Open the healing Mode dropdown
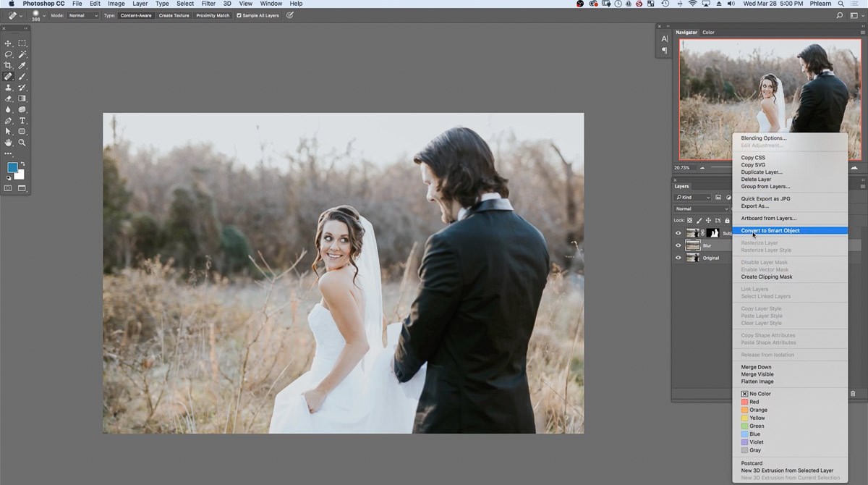This screenshot has height=485, width=868. click(82, 15)
